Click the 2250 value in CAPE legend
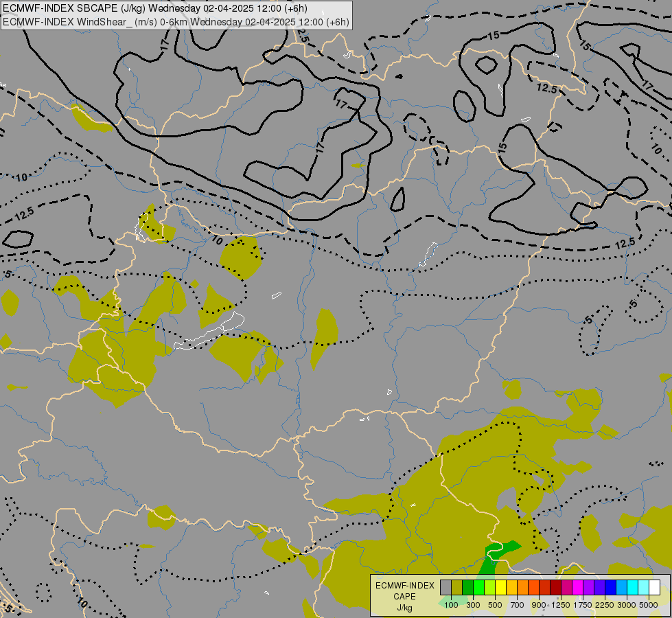This screenshot has width=672, height=618. 605,605
